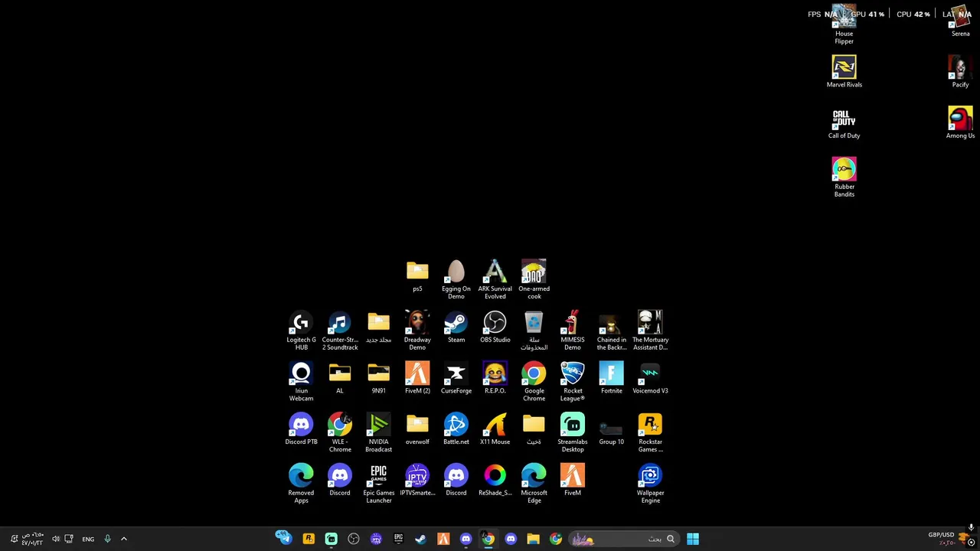Select the WLE - Chrome shortcut
The width and height of the screenshot is (980, 551).
pos(340,432)
